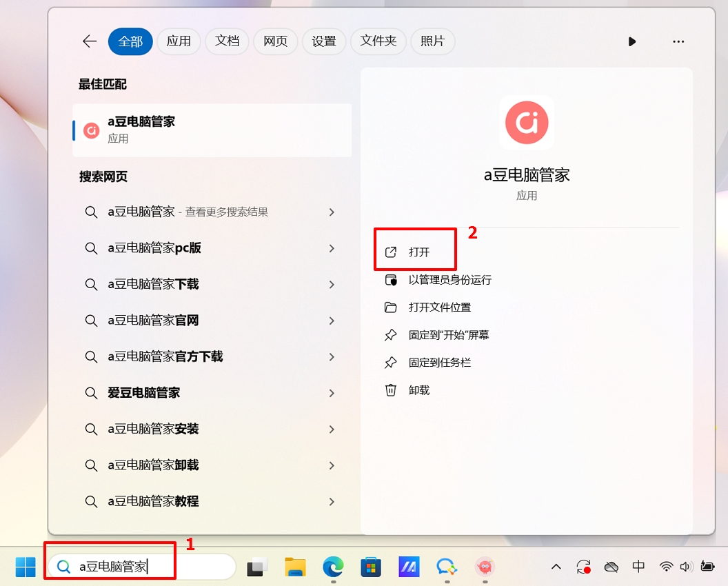The image size is (728, 586).
Task: Expand chevron for 查看更多搜索结果 row
Action: pyautogui.click(x=332, y=212)
